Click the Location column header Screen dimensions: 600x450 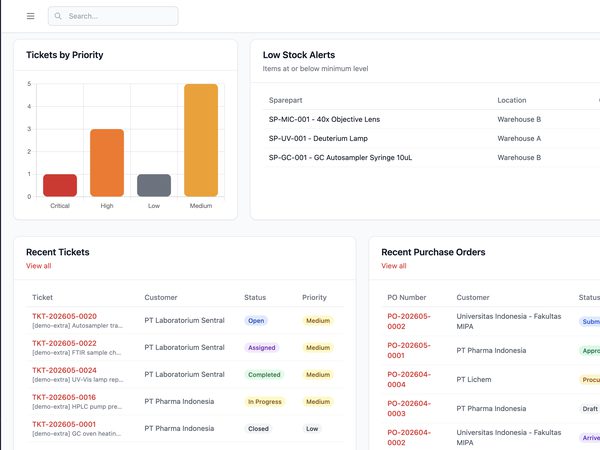[512, 100]
